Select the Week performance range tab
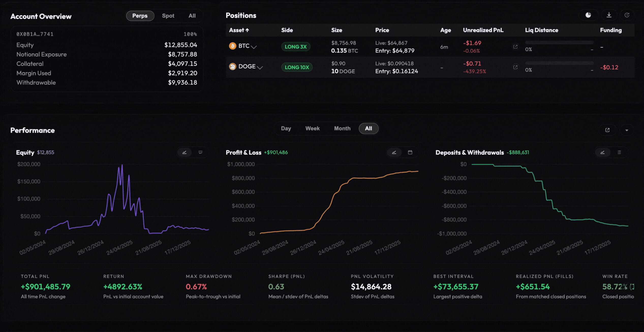644x332 pixels. click(312, 128)
